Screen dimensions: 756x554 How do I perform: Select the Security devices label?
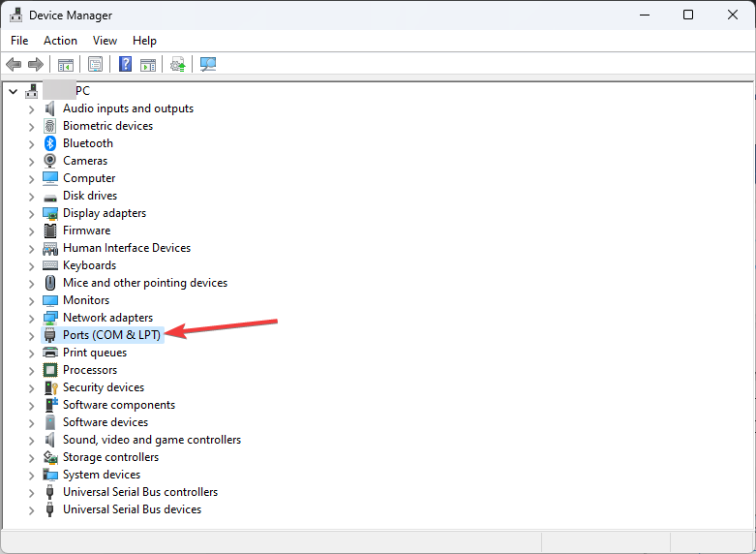click(x=104, y=387)
